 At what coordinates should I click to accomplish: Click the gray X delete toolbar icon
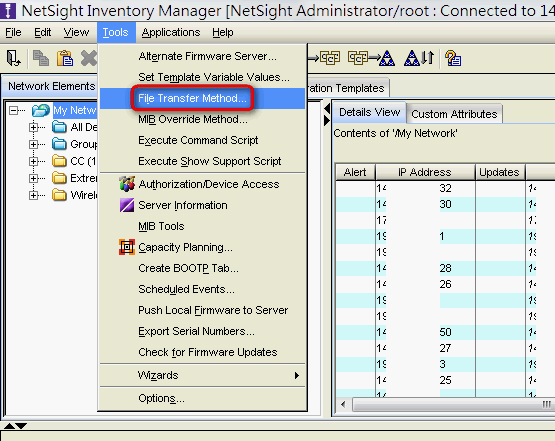pyautogui.click(x=89, y=58)
